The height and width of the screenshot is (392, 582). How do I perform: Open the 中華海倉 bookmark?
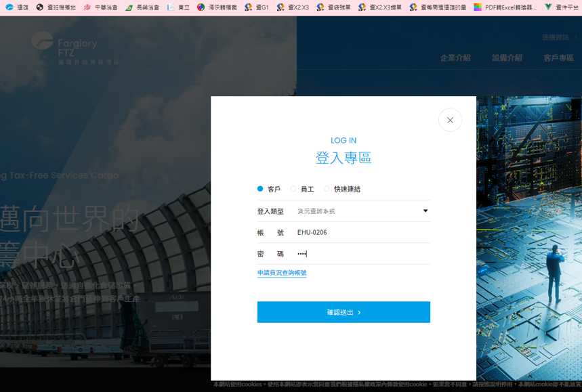click(x=100, y=7)
